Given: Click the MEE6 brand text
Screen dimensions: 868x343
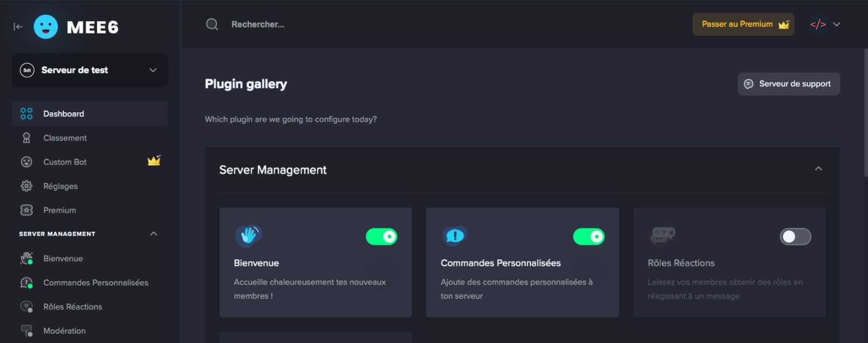Looking at the screenshot, I should 93,27.
